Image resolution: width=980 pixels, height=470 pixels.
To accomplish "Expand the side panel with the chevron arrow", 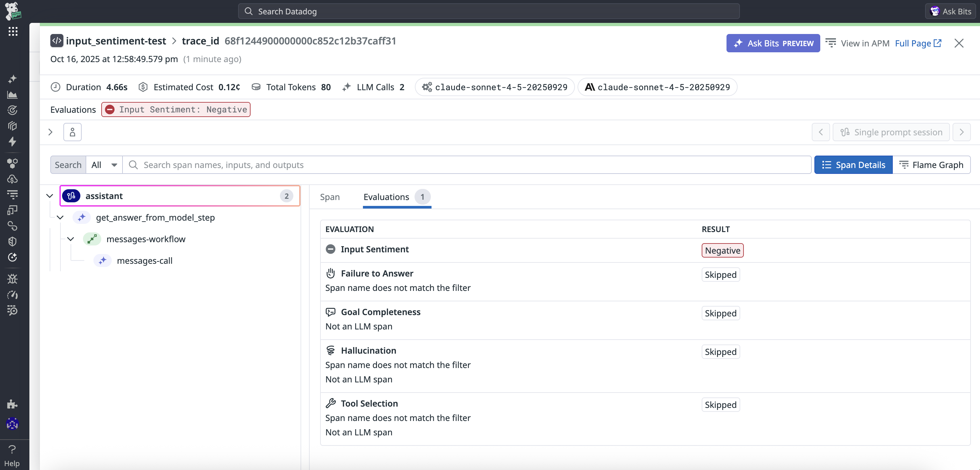I will click(x=50, y=132).
